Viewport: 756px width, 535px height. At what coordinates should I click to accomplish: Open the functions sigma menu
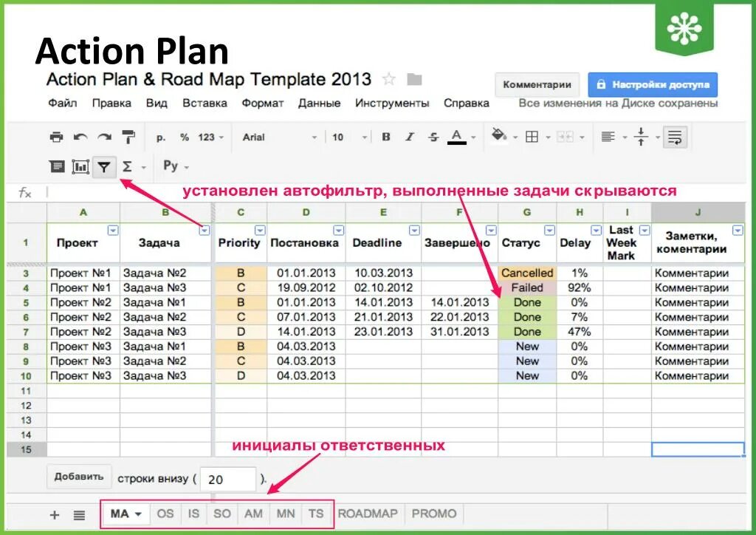pyautogui.click(x=127, y=167)
